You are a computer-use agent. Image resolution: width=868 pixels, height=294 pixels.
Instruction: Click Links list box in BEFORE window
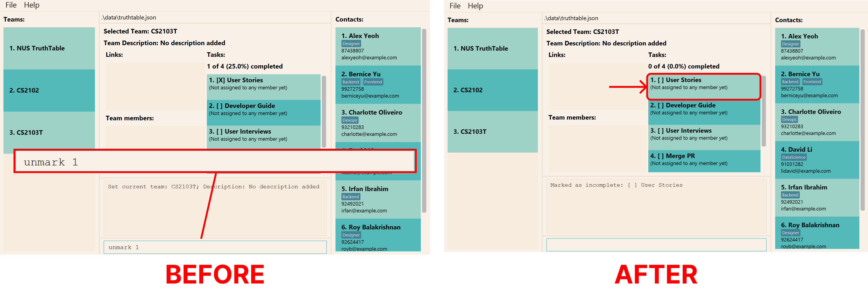click(155, 86)
